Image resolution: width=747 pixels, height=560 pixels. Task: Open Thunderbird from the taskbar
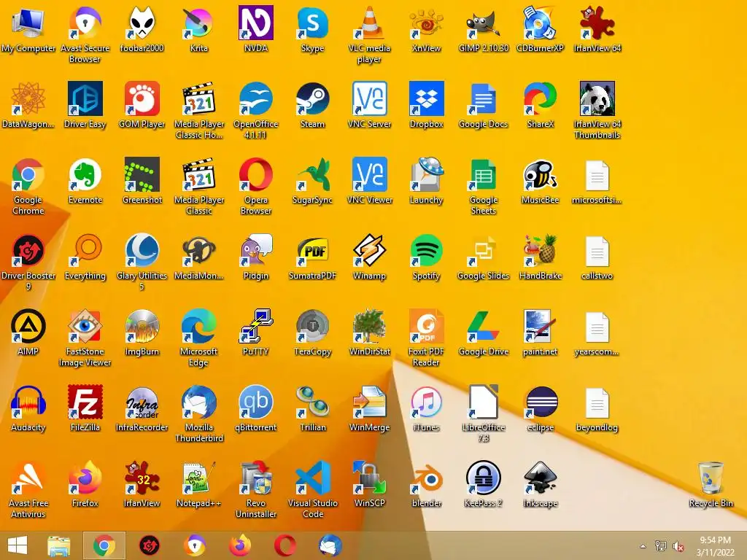click(330, 545)
